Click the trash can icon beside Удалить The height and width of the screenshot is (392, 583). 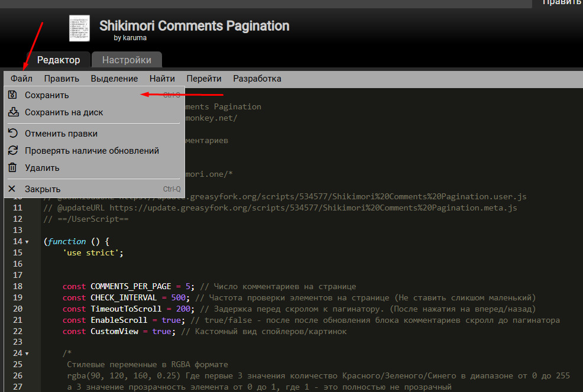[12, 168]
